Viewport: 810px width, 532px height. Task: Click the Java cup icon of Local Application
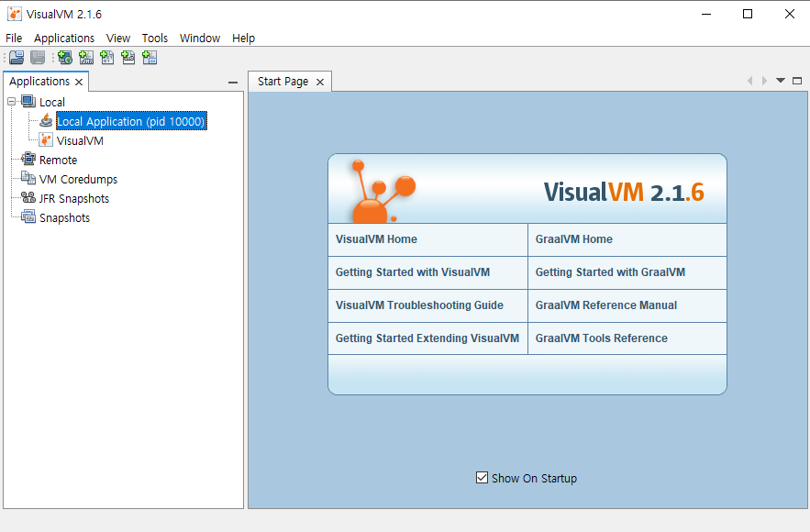pyautogui.click(x=46, y=121)
